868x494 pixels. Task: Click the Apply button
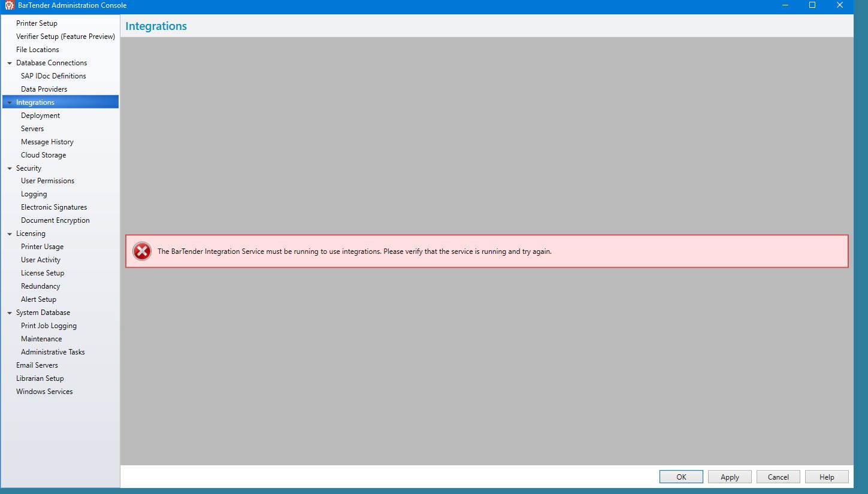[730, 477]
